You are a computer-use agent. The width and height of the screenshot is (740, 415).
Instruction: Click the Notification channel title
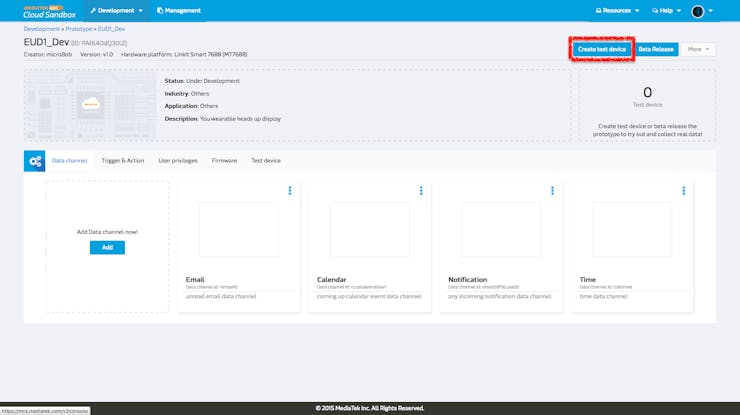(468, 279)
